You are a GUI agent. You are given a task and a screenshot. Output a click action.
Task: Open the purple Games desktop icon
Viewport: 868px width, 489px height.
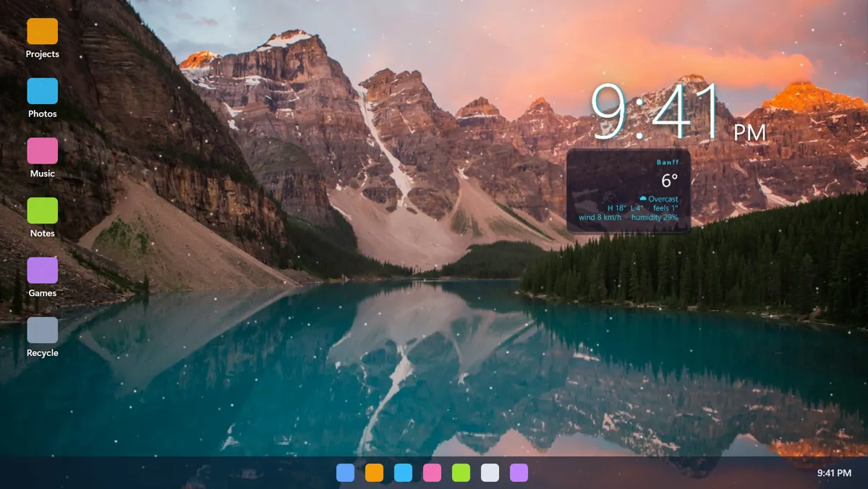pos(42,271)
